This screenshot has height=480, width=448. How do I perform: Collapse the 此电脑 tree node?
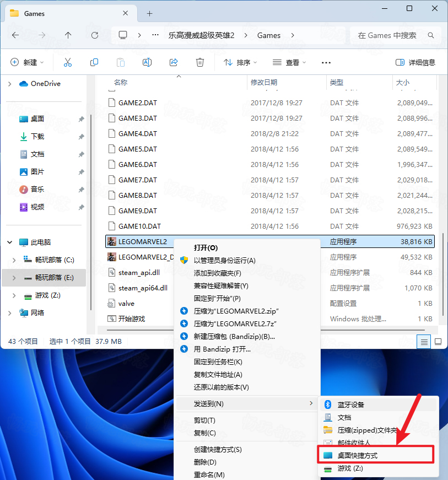[10, 242]
